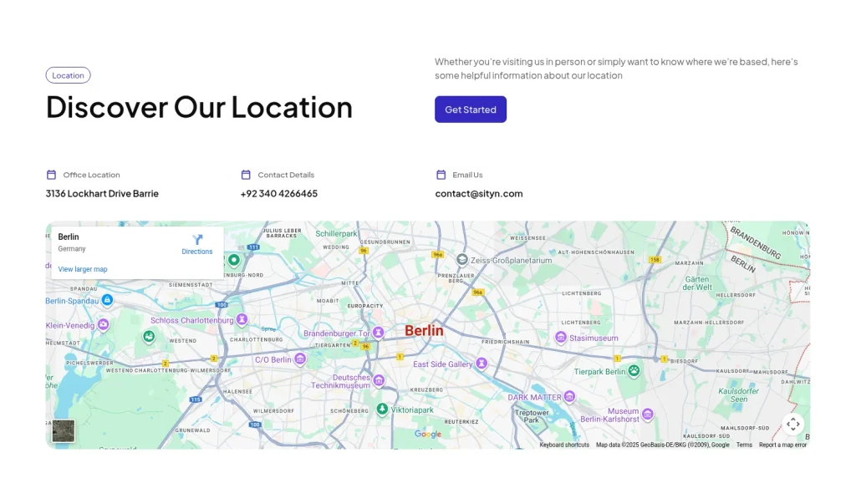Viewport: 856px width, 504px height.
Task: Click the Zeiss-Großplanetarium marker icon
Action: (462, 259)
